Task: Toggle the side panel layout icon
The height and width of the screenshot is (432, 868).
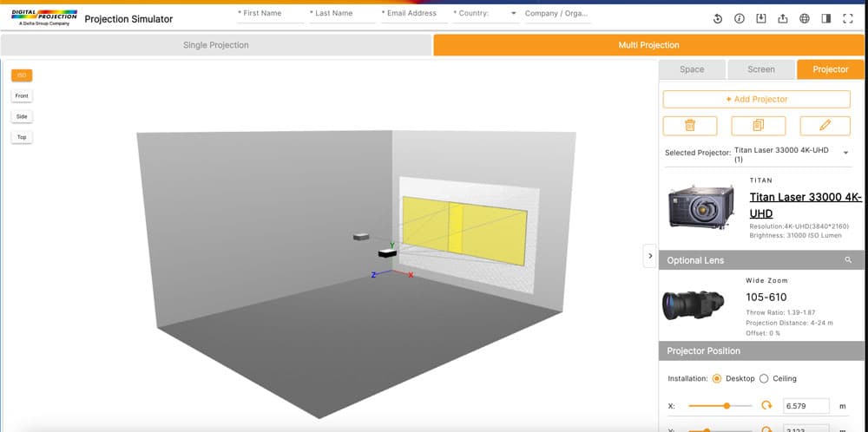Action: (x=826, y=19)
